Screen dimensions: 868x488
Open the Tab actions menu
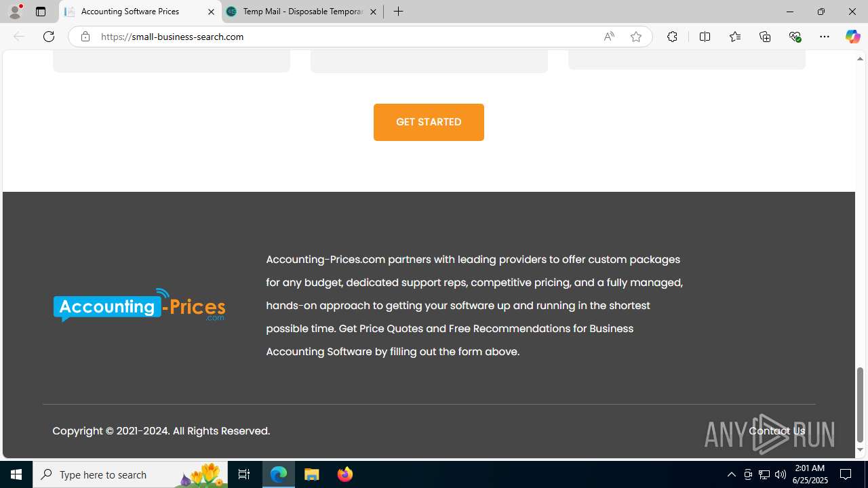[41, 12]
